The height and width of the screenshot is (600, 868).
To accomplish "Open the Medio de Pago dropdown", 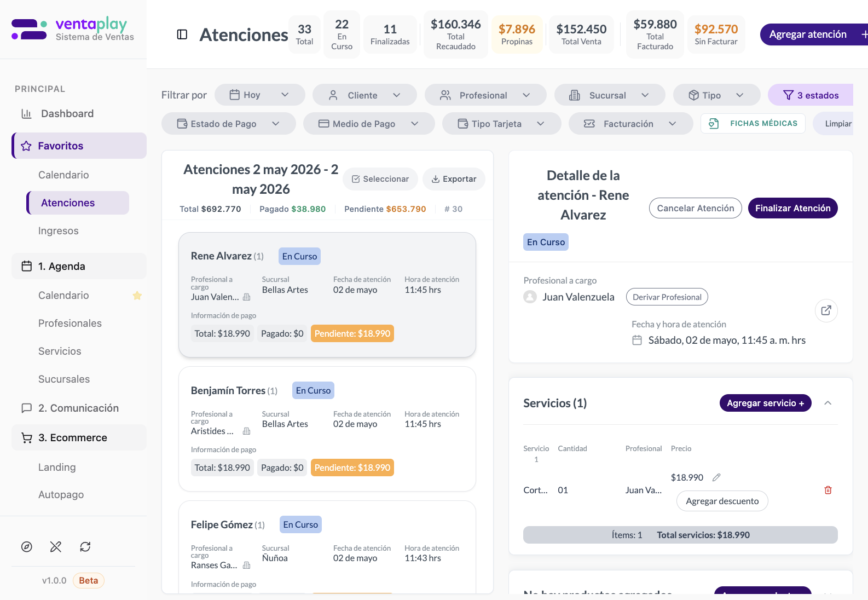I will [x=369, y=123].
